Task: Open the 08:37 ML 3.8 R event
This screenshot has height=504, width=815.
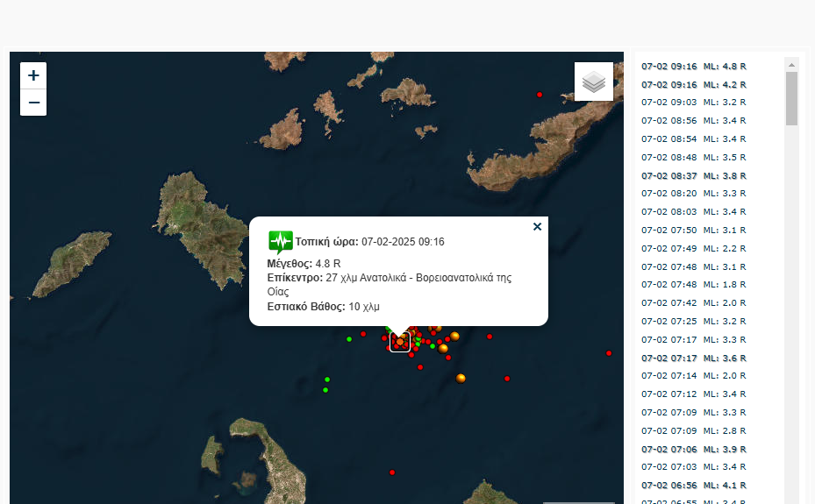Action: (693, 175)
